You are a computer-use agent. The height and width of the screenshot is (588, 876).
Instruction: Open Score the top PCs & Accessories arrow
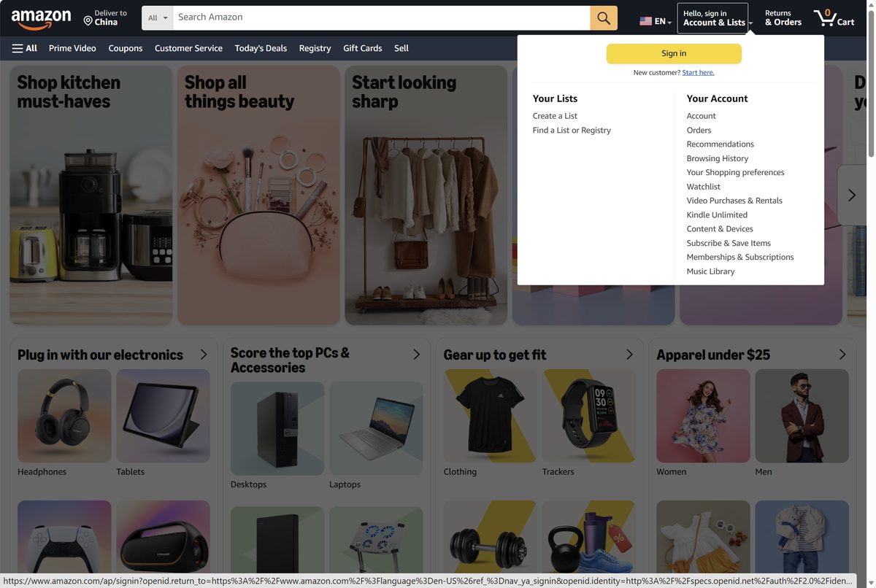[417, 355]
